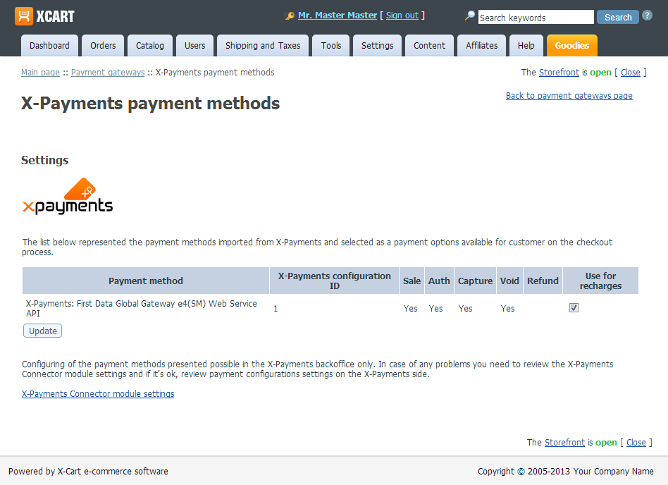Click the X-Cart logo icon
Viewport: 668px width, 485px height.
[x=24, y=17]
